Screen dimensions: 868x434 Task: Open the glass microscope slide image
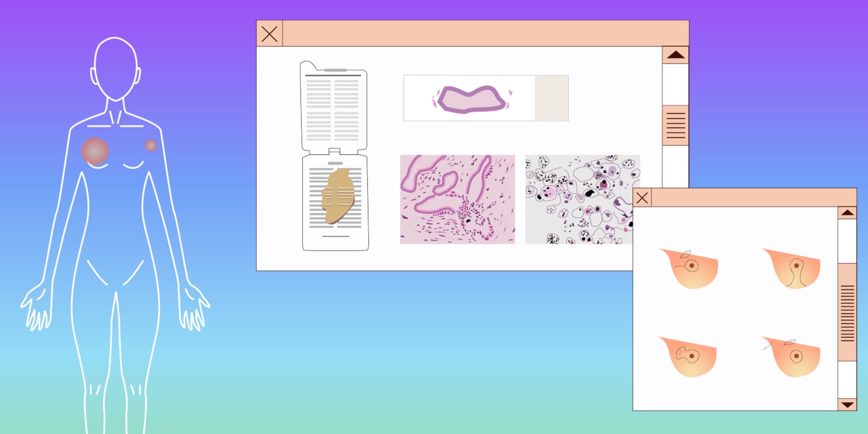(486, 98)
